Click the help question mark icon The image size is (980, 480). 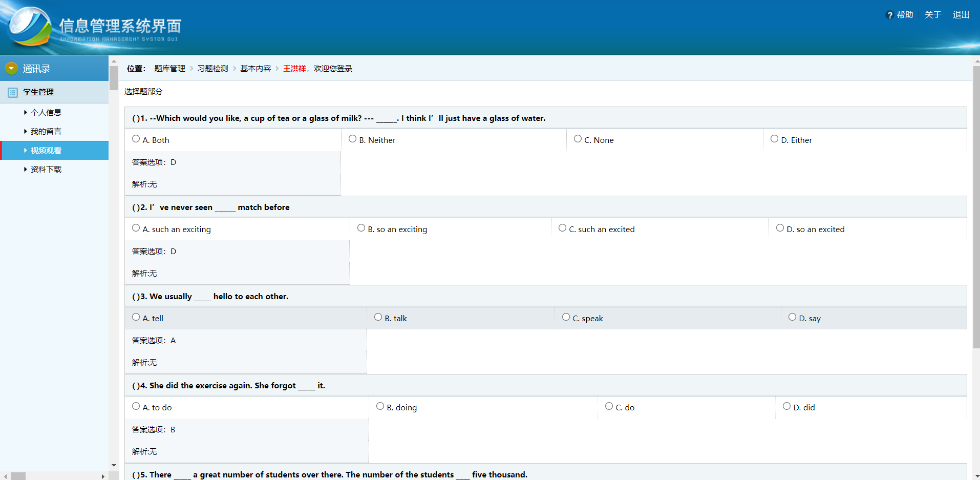(x=889, y=15)
